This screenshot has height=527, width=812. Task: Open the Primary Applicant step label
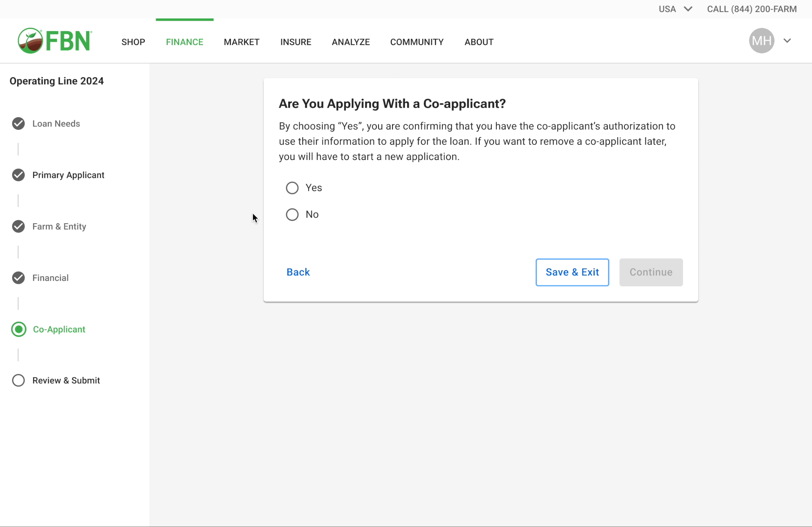pos(68,175)
